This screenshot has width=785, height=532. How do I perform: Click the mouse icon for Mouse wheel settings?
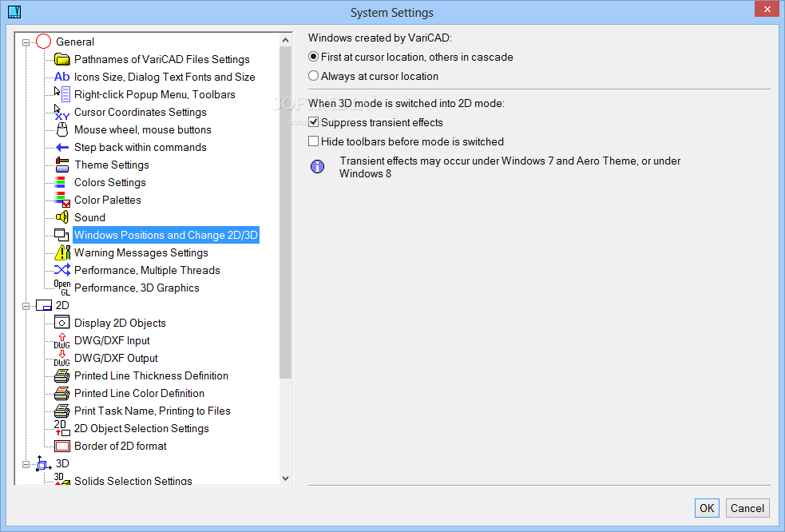[61, 129]
